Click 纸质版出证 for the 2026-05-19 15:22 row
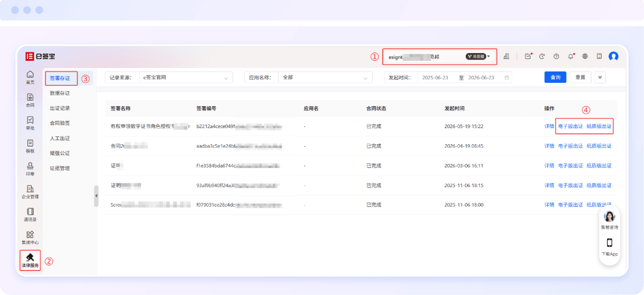This screenshot has height=295, width=644. (x=599, y=126)
